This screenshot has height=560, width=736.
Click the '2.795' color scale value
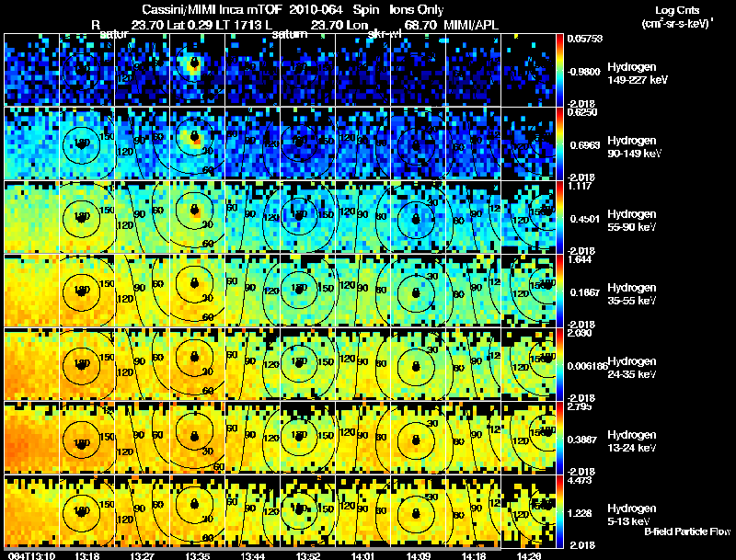click(x=580, y=406)
